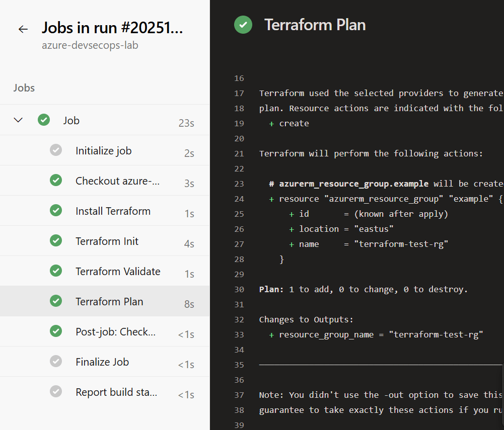Open the Install Terraform step log

(113, 211)
